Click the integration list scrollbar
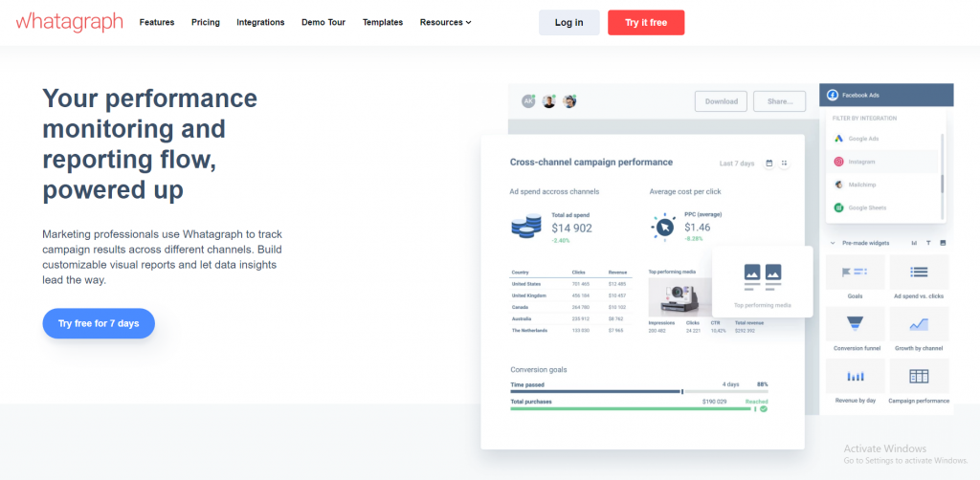Viewport: 980px width, 480px height. click(x=943, y=185)
